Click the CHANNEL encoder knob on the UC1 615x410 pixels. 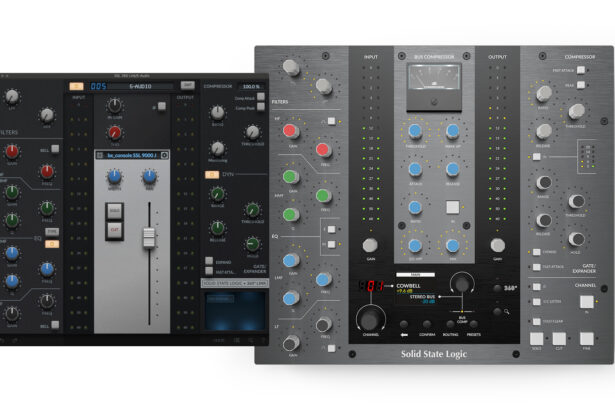point(370,319)
